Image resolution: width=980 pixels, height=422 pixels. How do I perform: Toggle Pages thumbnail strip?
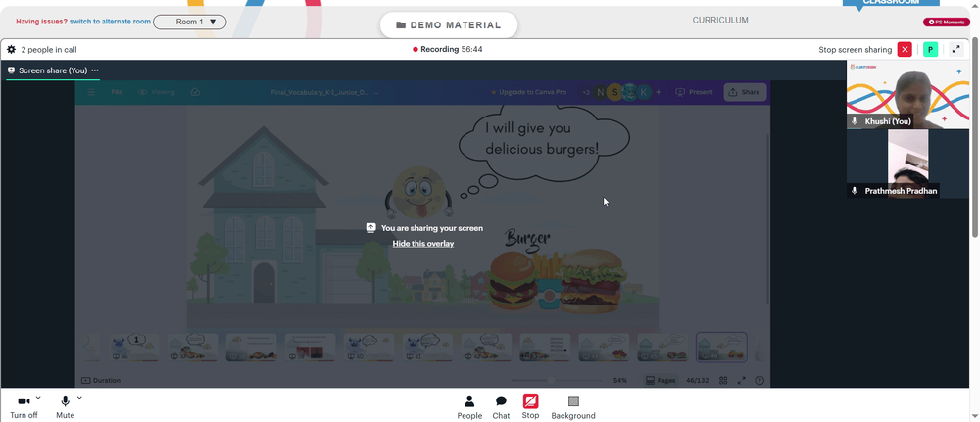(x=661, y=380)
